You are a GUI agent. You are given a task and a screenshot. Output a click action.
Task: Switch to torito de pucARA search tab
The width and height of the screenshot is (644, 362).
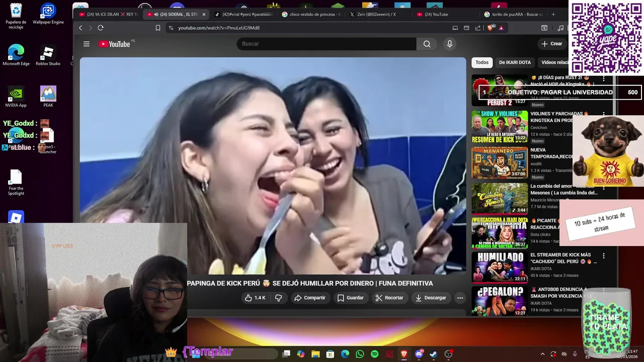tap(514, 15)
